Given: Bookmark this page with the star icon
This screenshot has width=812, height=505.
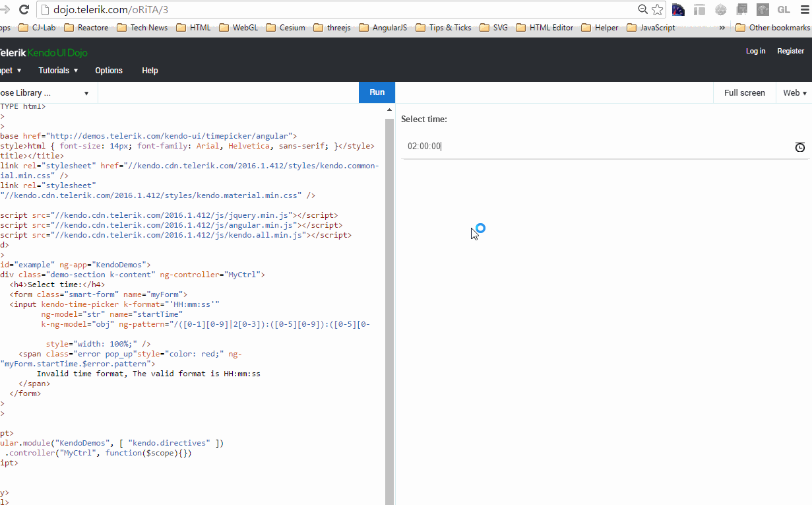Looking at the screenshot, I should [657, 9].
